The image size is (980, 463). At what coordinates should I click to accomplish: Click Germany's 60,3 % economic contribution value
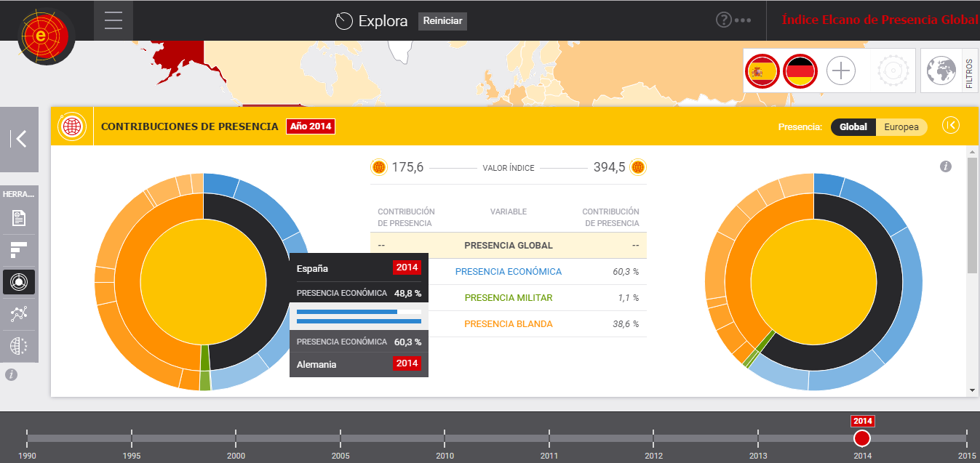pyautogui.click(x=626, y=272)
